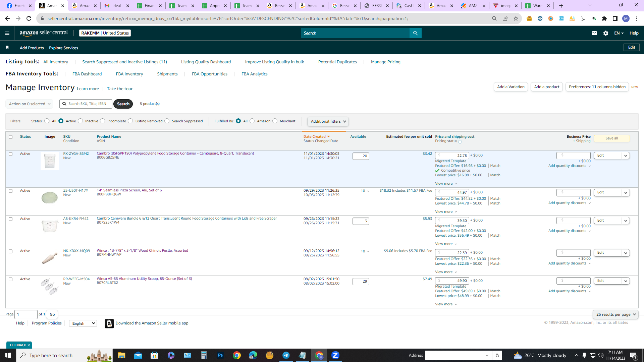The width and height of the screenshot is (644, 362).
Task: Filter by Fulfilled By Amazon
Action: [x=252, y=121]
